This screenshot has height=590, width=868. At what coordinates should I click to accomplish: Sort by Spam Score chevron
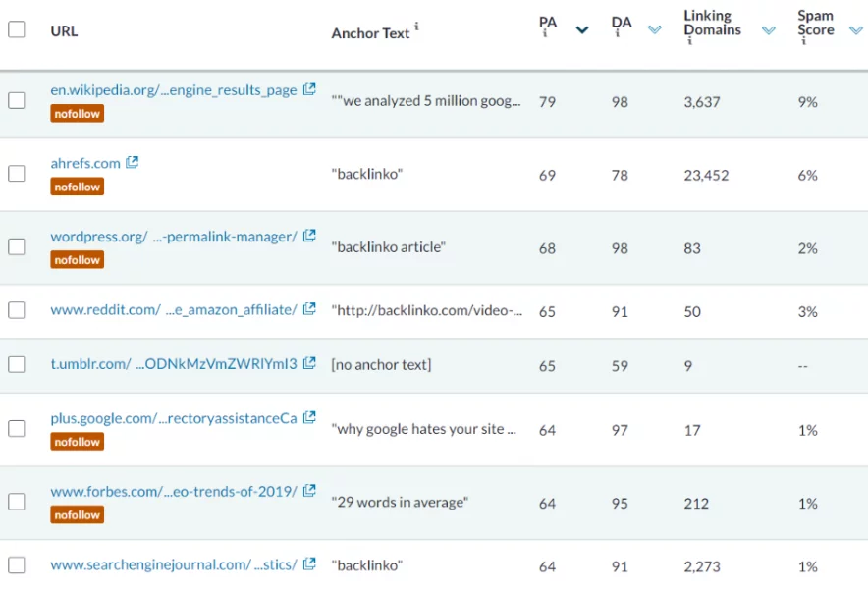[x=856, y=29]
